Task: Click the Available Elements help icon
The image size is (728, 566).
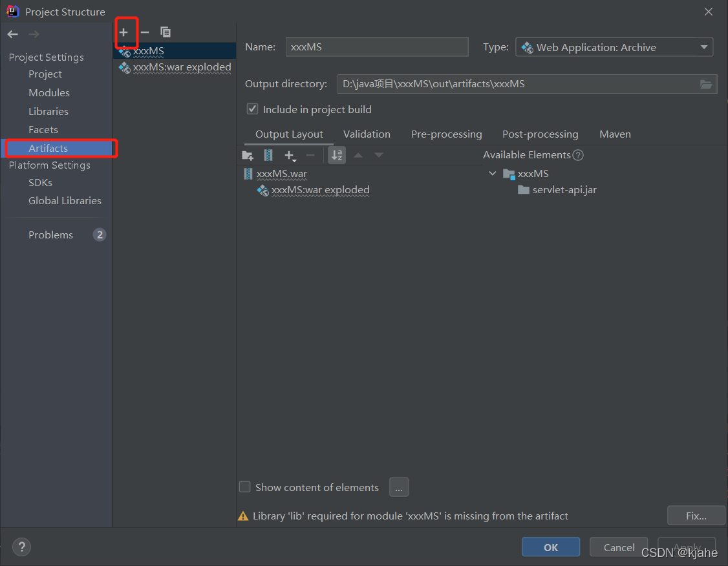Action: [578, 155]
